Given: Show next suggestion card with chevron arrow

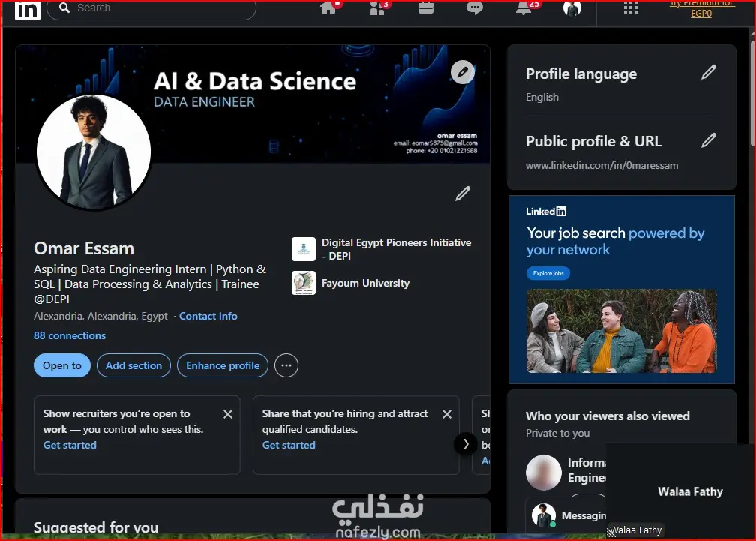Looking at the screenshot, I should pos(466,444).
